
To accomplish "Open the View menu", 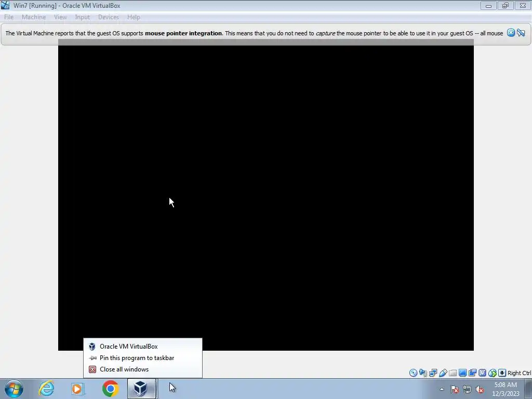I will tap(60, 17).
